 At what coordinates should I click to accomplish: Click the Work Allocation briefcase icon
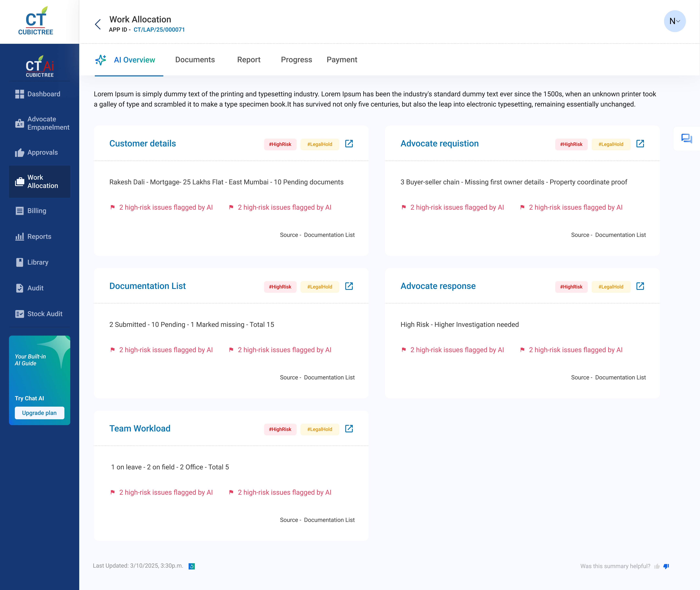pyautogui.click(x=20, y=182)
